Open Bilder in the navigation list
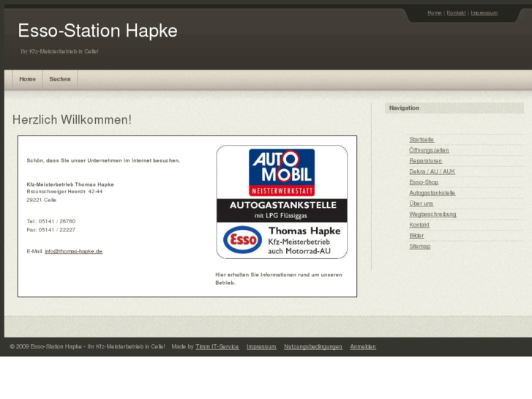 pyautogui.click(x=416, y=236)
